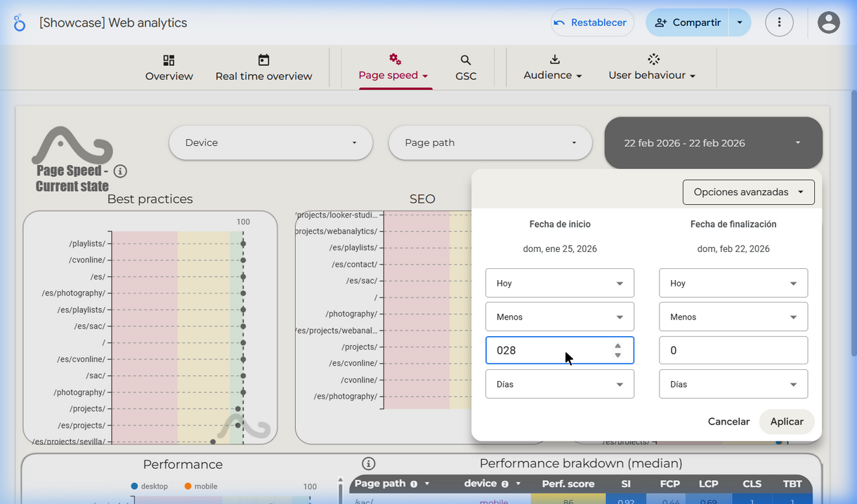Image resolution: width=857 pixels, height=504 pixels.
Task: Click the GSC magnifier icon
Action: coord(466,60)
